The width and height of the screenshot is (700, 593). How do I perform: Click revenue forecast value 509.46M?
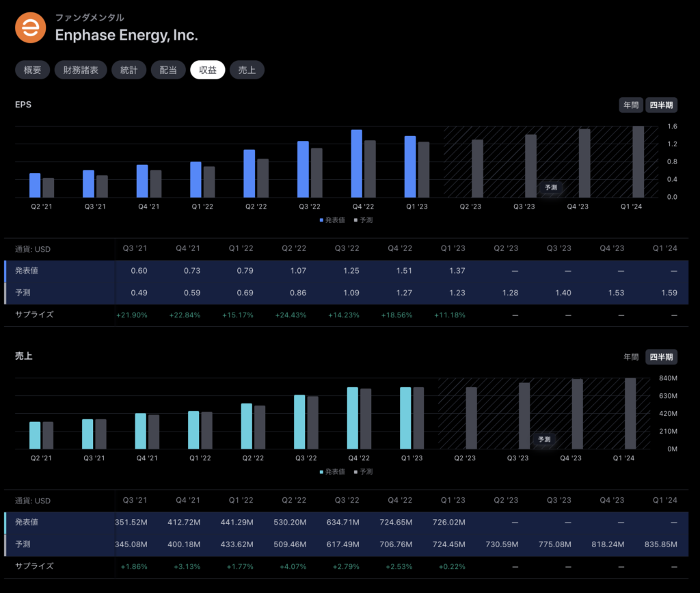pos(290,544)
